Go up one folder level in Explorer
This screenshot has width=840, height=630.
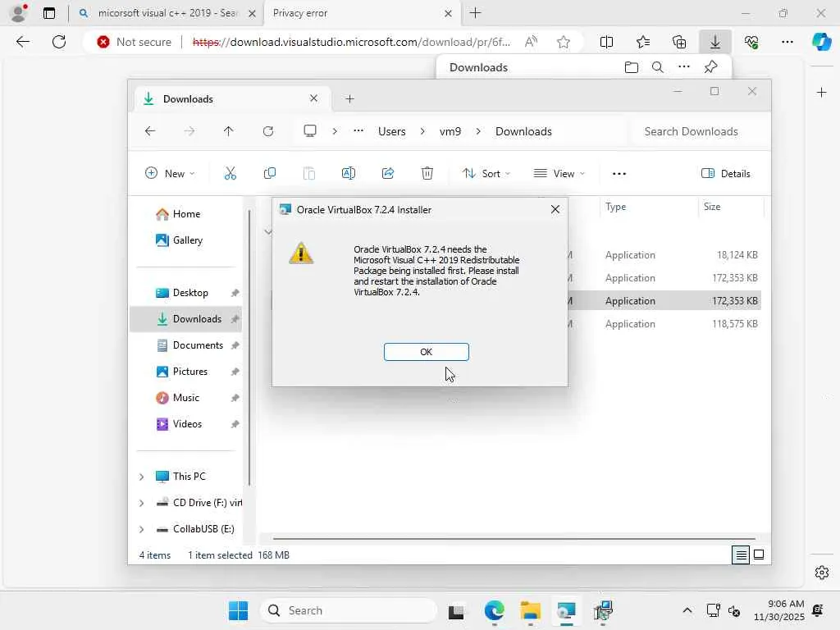(229, 131)
